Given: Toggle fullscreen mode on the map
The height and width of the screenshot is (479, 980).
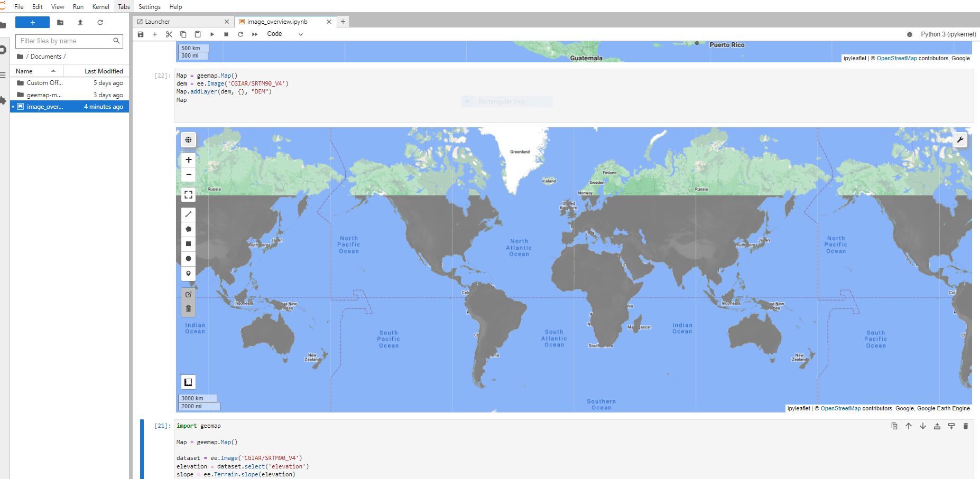Looking at the screenshot, I should (x=188, y=194).
